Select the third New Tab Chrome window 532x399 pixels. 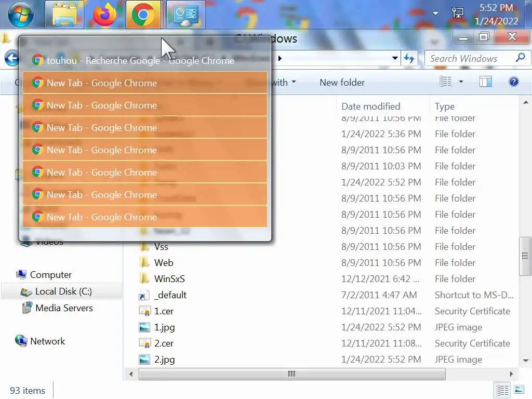145,128
